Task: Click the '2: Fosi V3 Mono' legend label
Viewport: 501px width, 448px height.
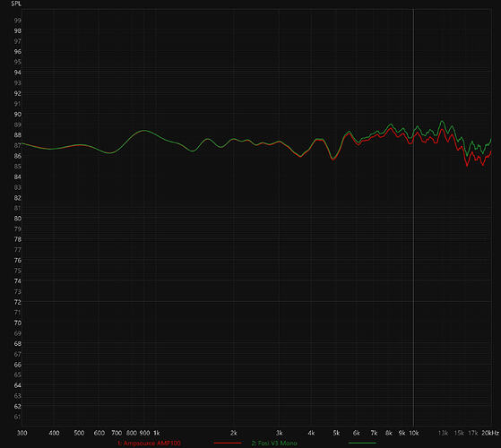Action: [274, 444]
